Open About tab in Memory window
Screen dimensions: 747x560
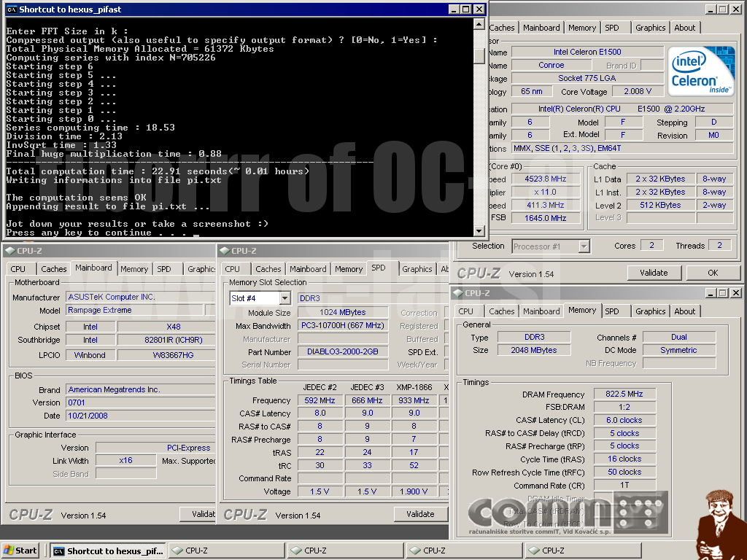684,311
